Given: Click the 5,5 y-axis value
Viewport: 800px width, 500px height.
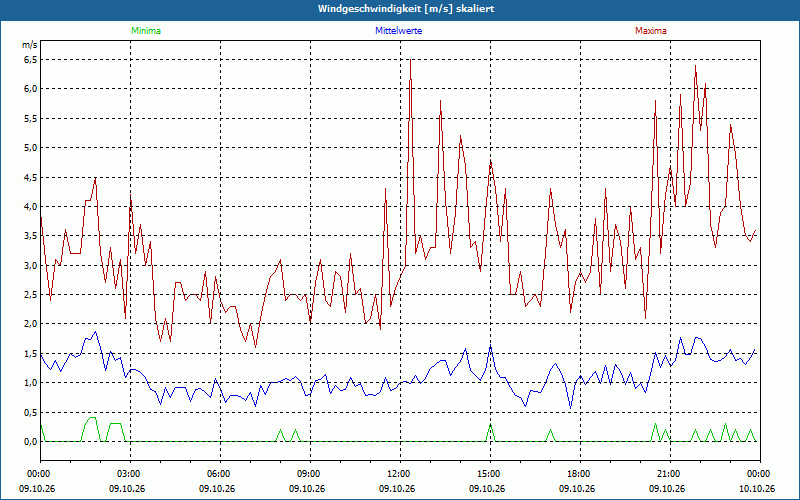Looking at the screenshot, I should tap(31, 118).
